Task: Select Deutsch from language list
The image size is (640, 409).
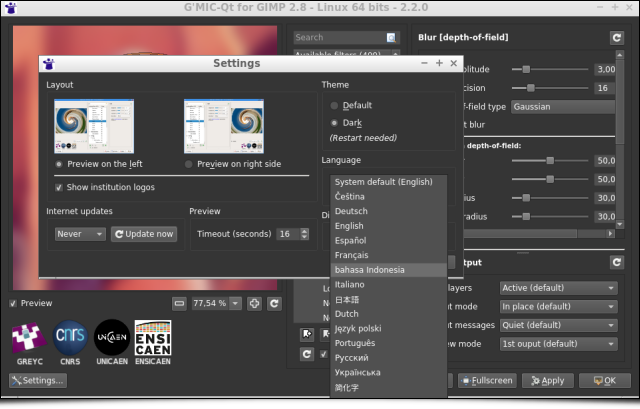Action: coord(389,211)
